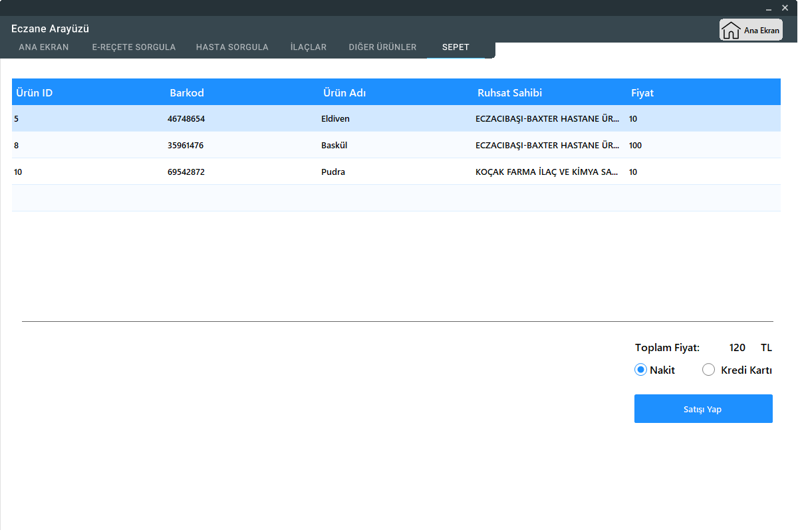The image size is (798, 532).
Task: Select Nakit payment option
Action: pyautogui.click(x=641, y=370)
